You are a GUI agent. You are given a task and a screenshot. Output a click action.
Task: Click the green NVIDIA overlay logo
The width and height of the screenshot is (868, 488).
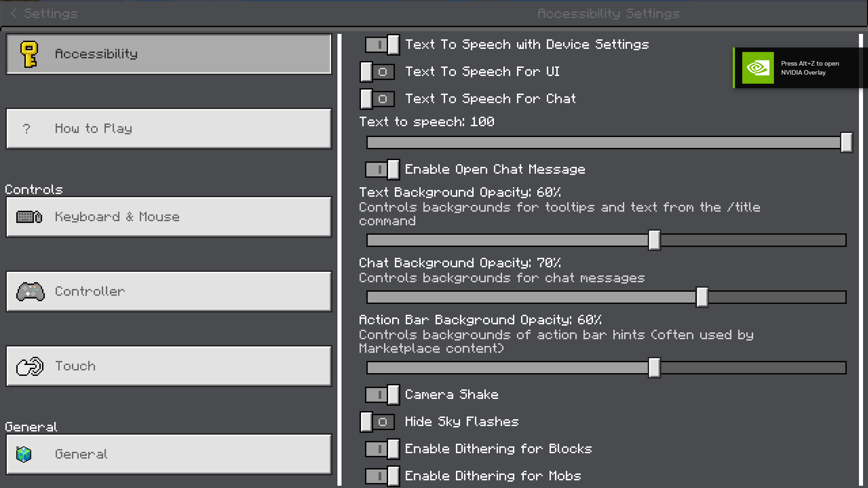coord(758,68)
